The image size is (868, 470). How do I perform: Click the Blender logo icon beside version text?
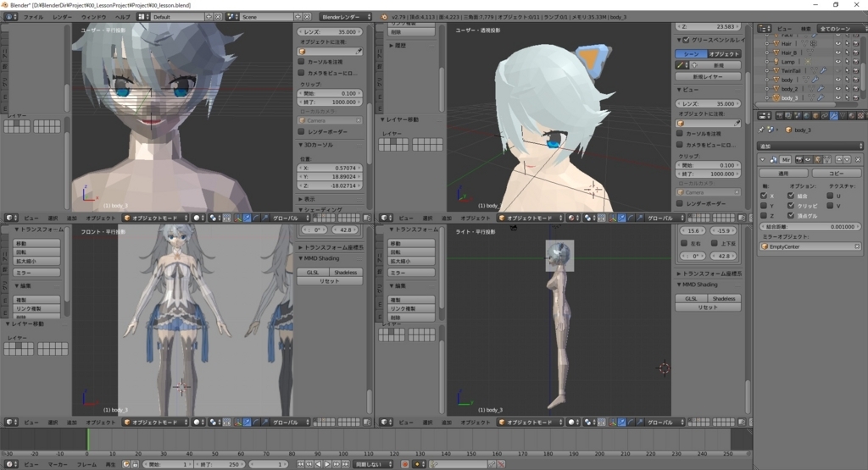[385, 17]
